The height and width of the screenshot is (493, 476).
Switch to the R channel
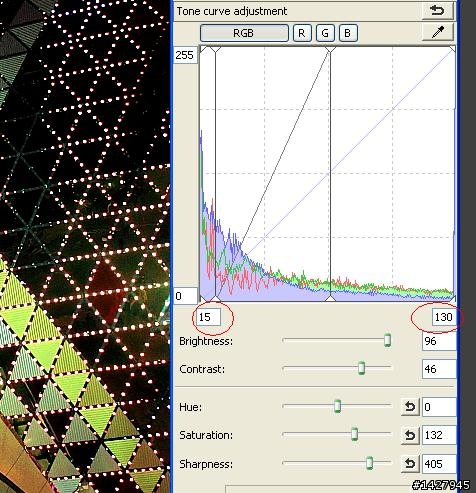pyautogui.click(x=302, y=33)
